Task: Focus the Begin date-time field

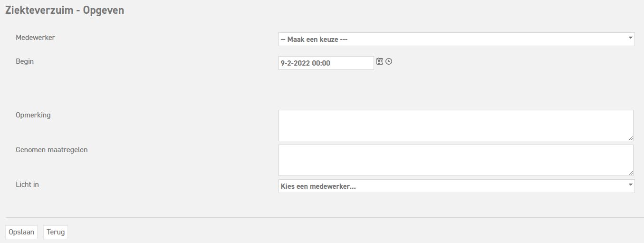Action: (326, 63)
